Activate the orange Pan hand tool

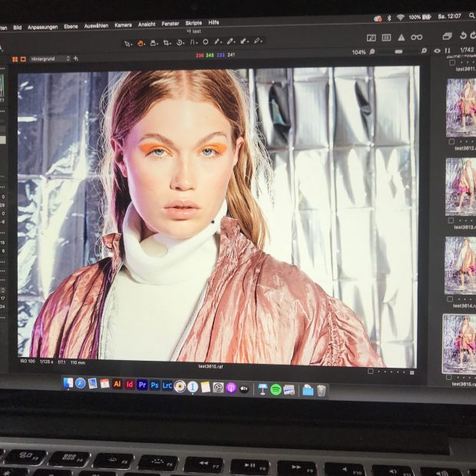point(140,44)
